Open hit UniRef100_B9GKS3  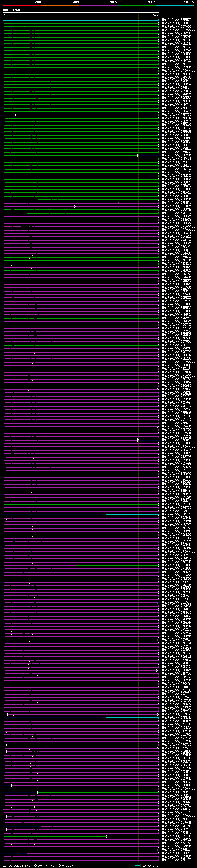point(176,98)
